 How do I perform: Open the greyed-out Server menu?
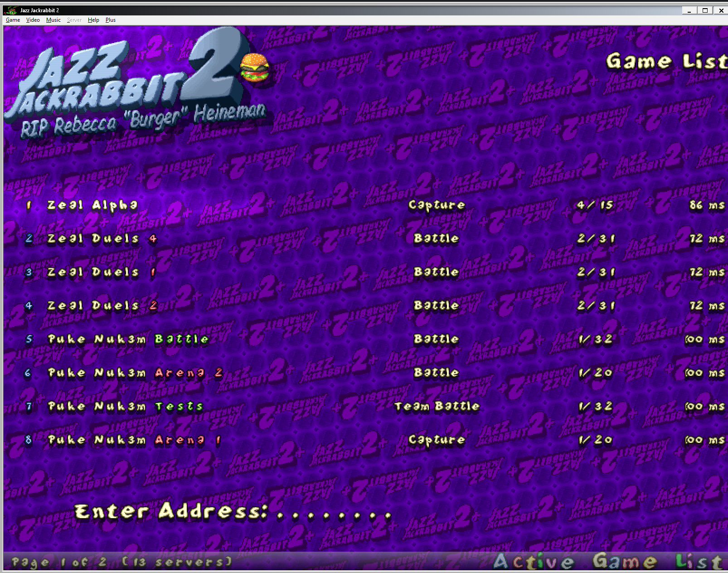point(74,20)
